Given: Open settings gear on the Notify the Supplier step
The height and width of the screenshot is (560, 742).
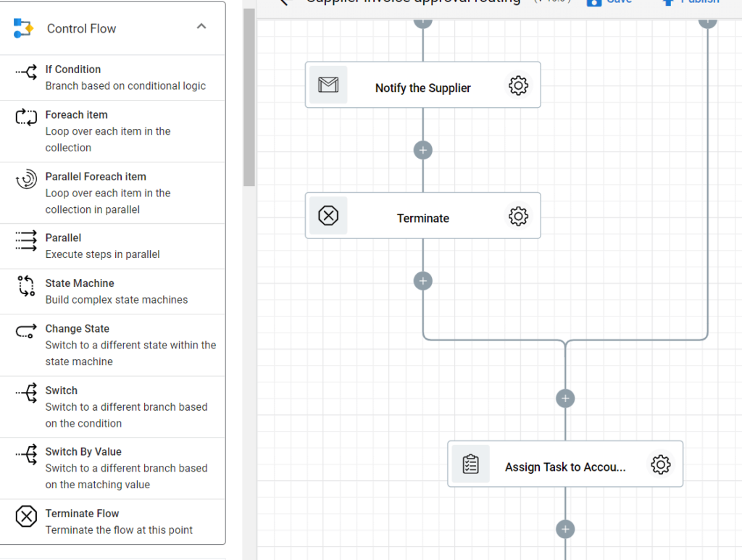Looking at the screenshot, I should pos(518,85).
